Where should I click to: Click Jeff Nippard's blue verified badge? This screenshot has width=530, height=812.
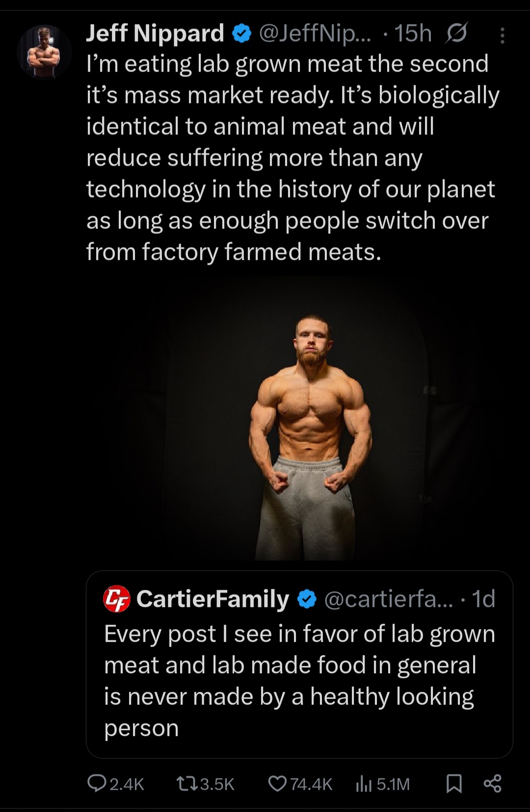[241, 33]
